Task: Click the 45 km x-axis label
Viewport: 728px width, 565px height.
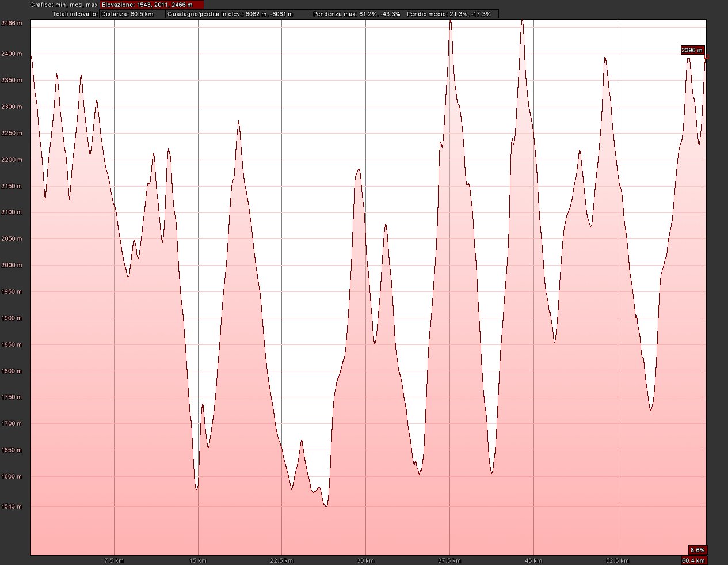Action: [533, 560]
